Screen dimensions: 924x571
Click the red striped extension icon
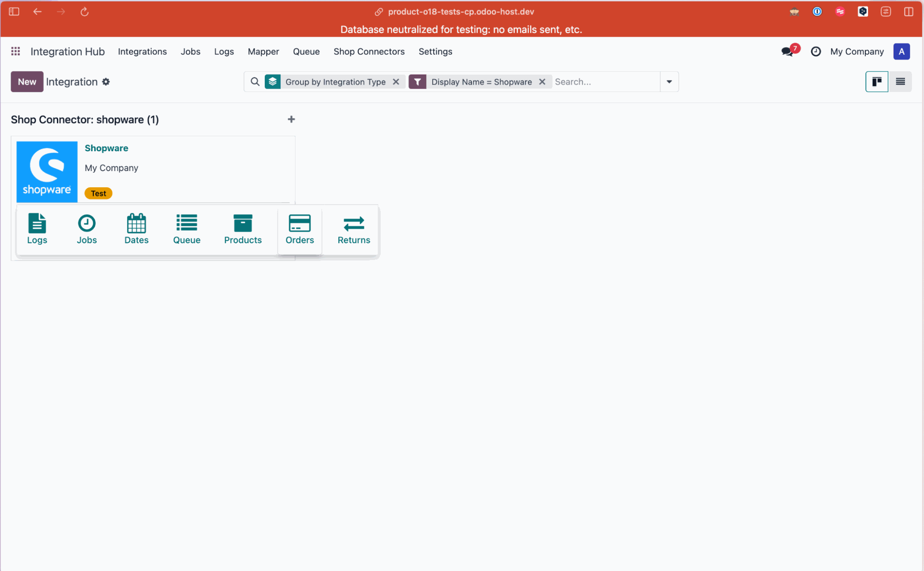point(840,12)
